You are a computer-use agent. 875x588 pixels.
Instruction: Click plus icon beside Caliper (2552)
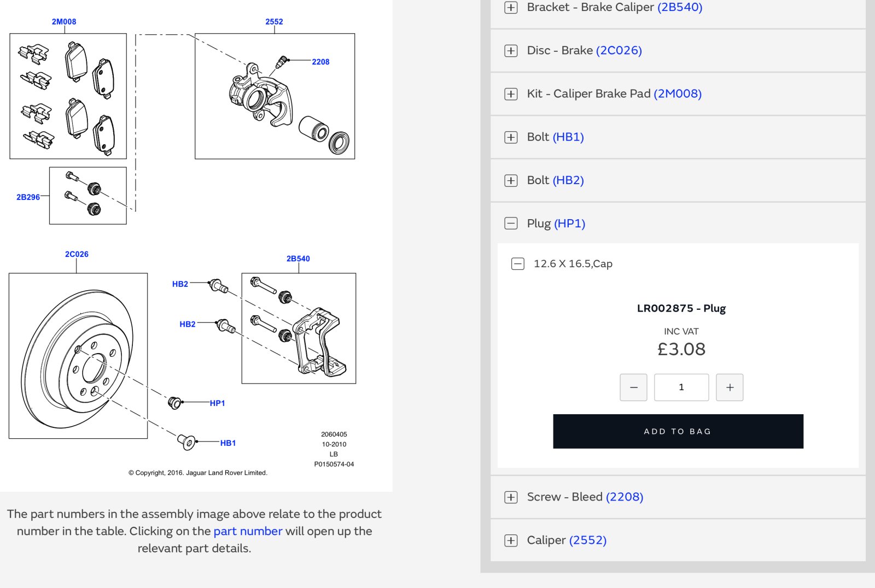511,540
